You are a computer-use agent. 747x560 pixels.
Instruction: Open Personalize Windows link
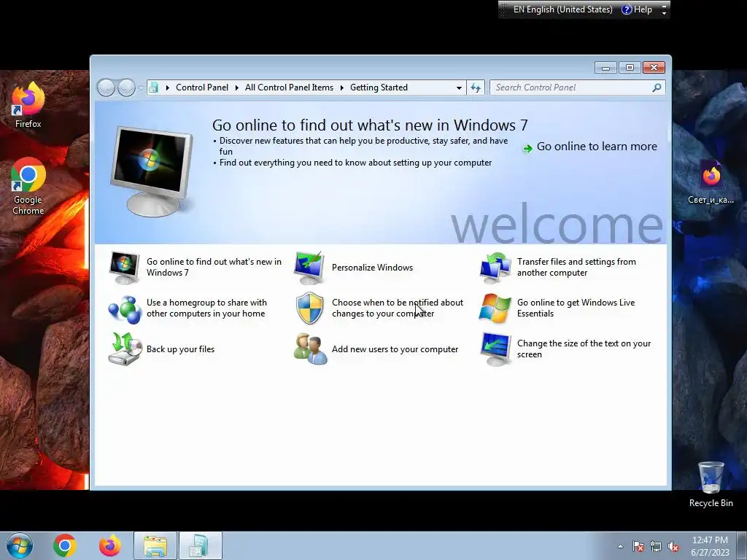pyautogui.click(x=372, y=268)
